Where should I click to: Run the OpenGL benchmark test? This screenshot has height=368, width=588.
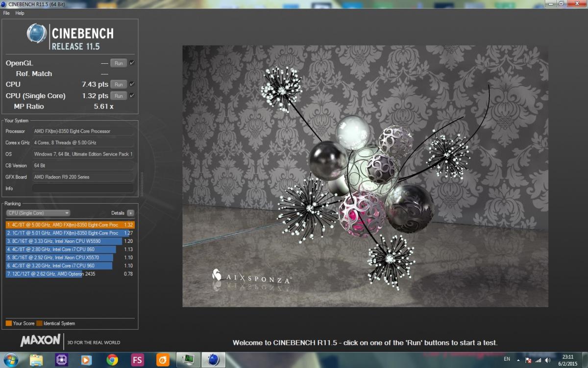pyautogui.click(x=119, y=63)
